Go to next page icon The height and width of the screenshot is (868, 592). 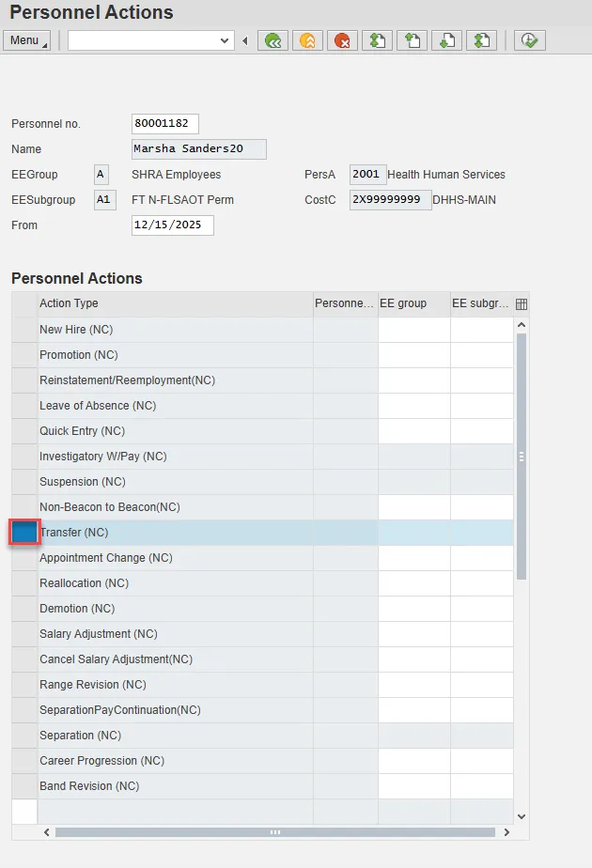[x=446, y=40]
